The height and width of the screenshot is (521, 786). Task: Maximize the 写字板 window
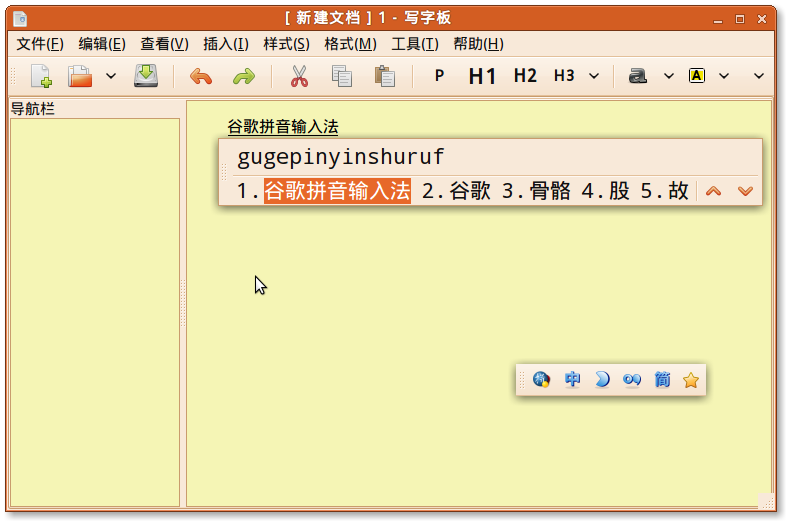[740, 19]
